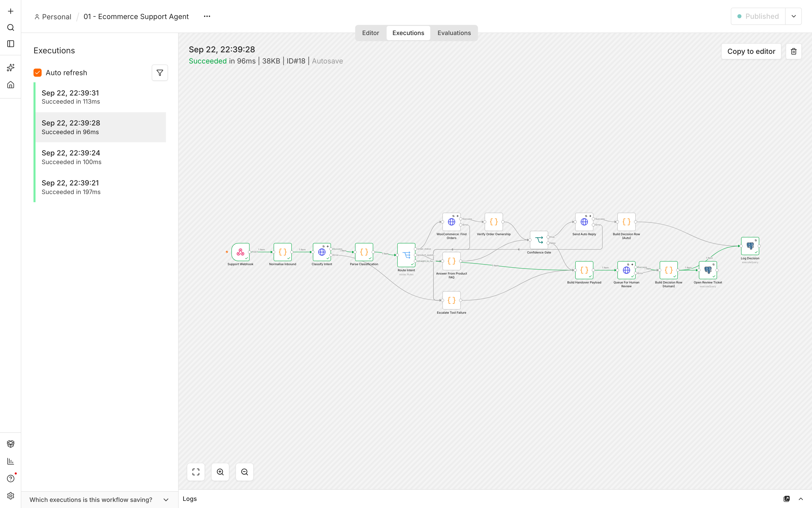Switch to the Evaluations tab

click(x=454, y=33)
